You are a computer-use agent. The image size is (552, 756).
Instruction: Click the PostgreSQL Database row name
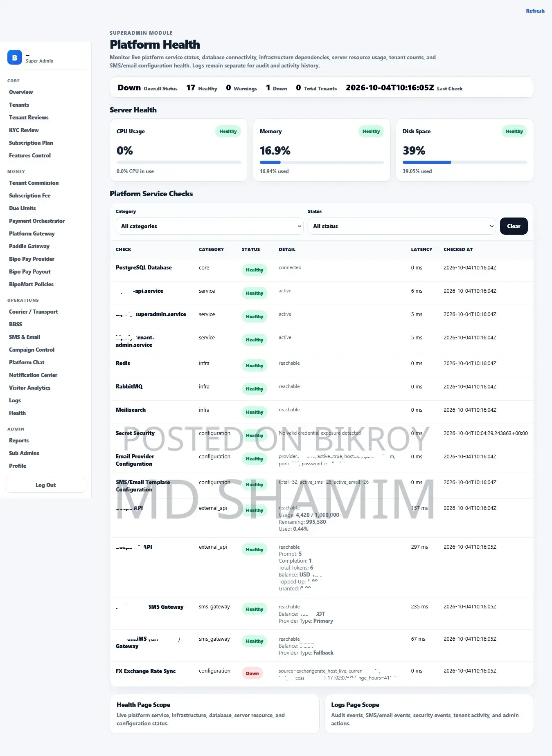[x=144, y=268]
